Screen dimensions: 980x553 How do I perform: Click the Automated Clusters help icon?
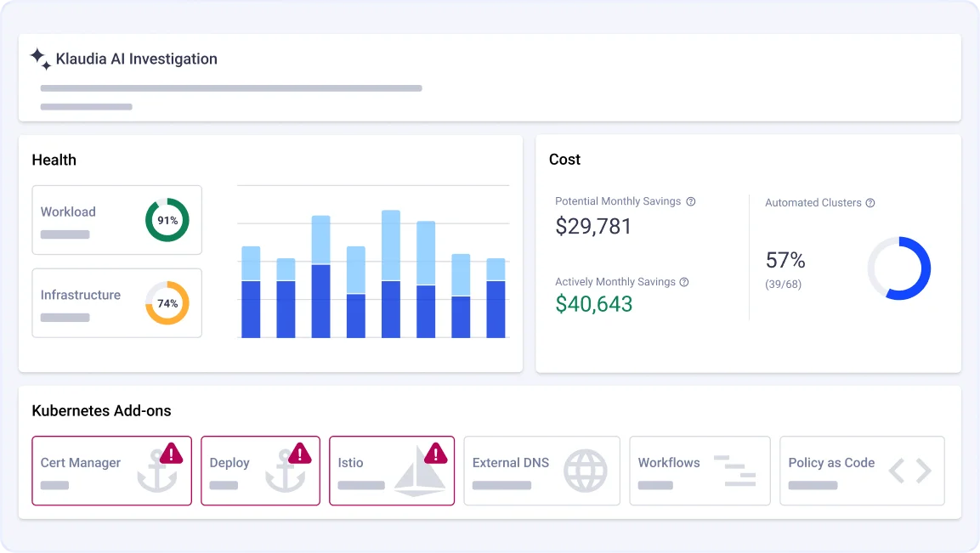[870, 203]
